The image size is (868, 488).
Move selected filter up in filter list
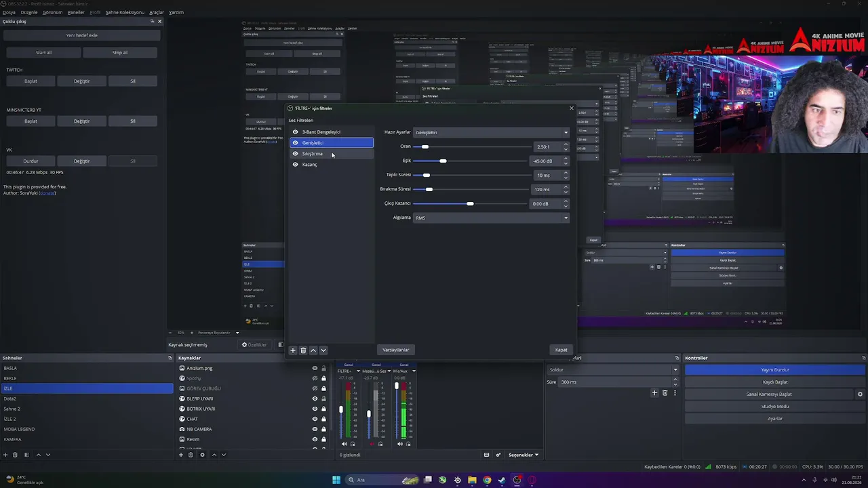(313, 350)
